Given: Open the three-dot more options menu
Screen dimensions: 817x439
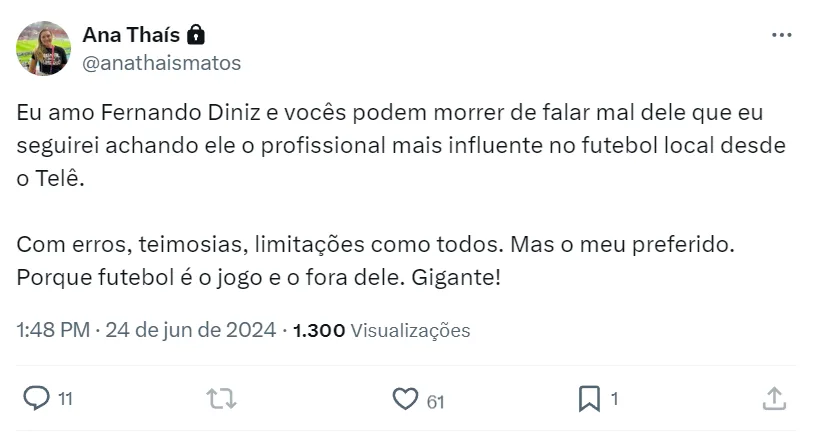Looking at the screenshot, I should pos(781,36).
